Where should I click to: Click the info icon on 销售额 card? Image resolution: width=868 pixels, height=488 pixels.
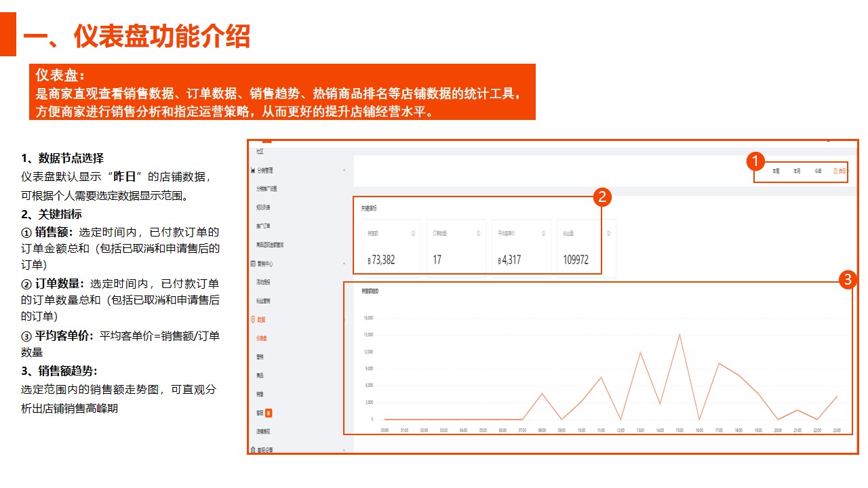pyautogui.click(x=413, y=233)
